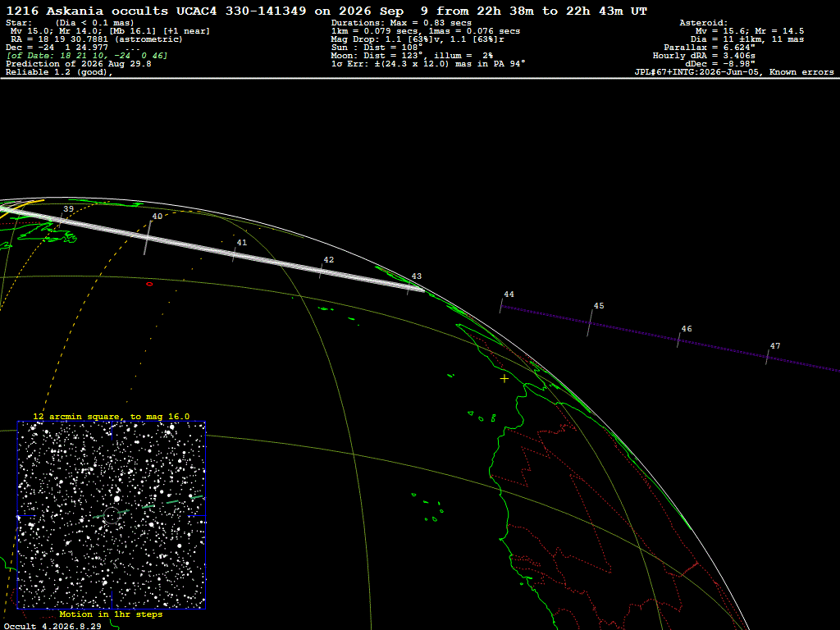Select the 41 minute path marker
840x630 pixels.
[234, 254]
